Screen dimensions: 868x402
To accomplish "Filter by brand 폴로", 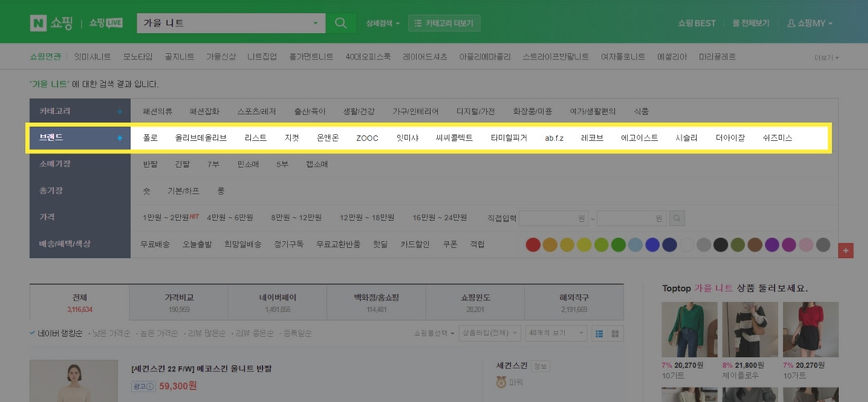I will pyautogui.click(x=150, y=137).
